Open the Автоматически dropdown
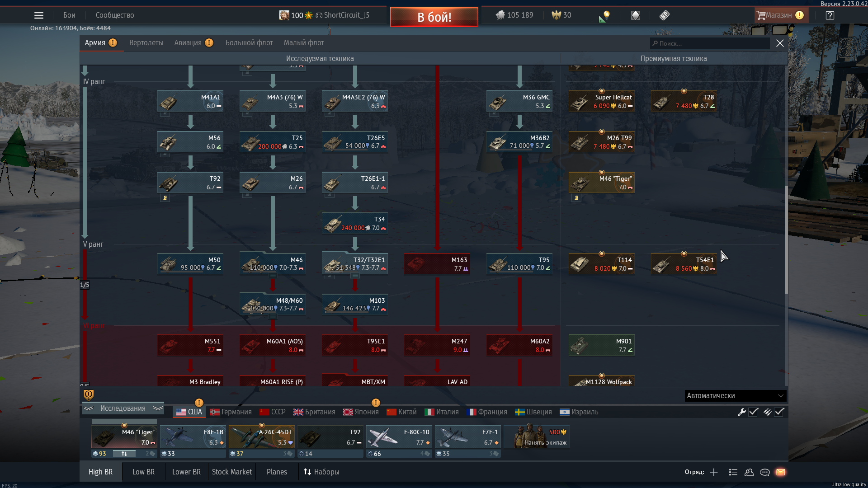This screenshot has width=868, height=488. pyautogui.click(x=736, y=396)
